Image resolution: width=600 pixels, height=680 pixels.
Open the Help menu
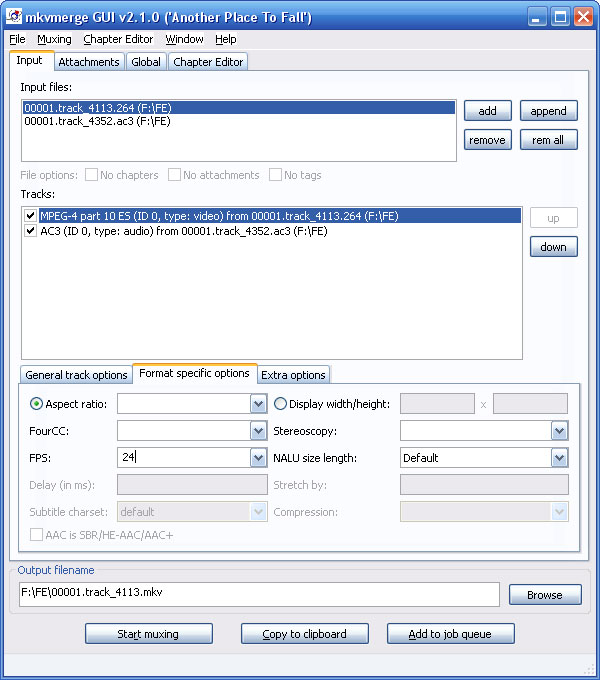[x=226, y=39]
